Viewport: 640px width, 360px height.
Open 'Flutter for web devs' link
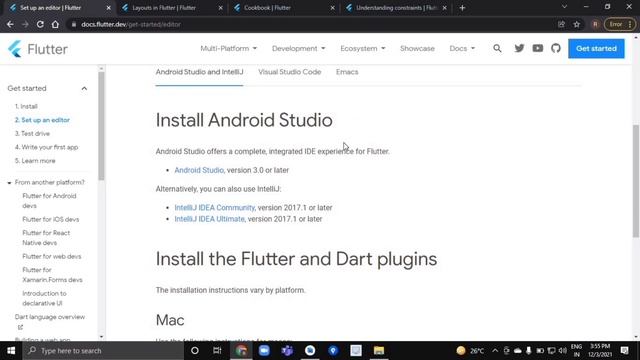coord(51,256)
